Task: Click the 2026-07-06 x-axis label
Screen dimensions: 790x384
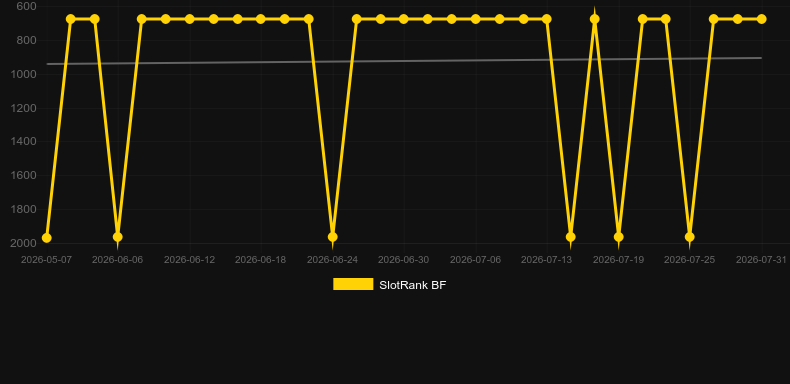Action: (476, 260)
